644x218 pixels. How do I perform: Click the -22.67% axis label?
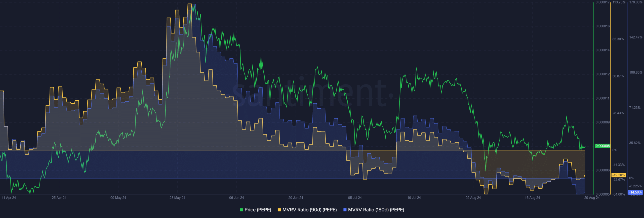[619, 180]
